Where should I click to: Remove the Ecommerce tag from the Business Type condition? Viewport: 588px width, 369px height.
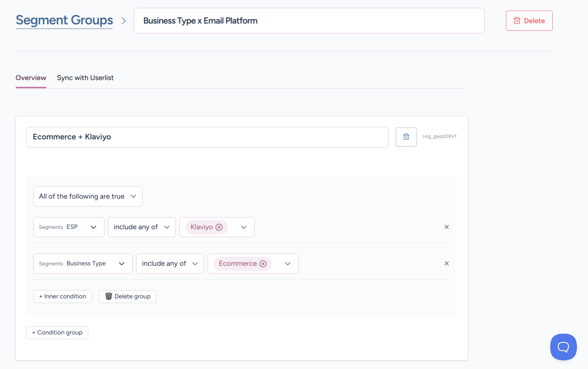[263, 264]
